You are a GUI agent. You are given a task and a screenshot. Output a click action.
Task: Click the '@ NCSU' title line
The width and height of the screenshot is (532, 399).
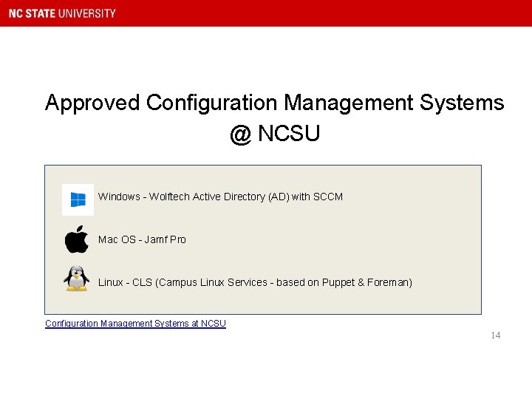click(274, 134)
